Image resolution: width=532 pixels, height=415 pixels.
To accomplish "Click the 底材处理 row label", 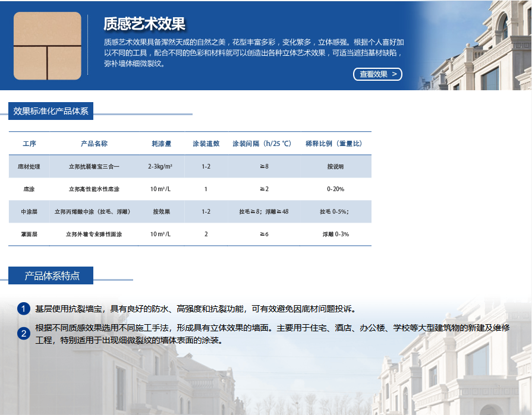I will 29,167.
